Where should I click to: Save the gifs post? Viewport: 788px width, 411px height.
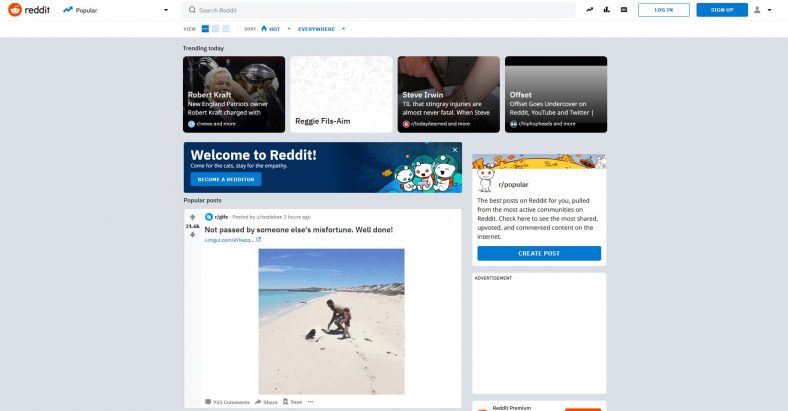pos(292,402)
